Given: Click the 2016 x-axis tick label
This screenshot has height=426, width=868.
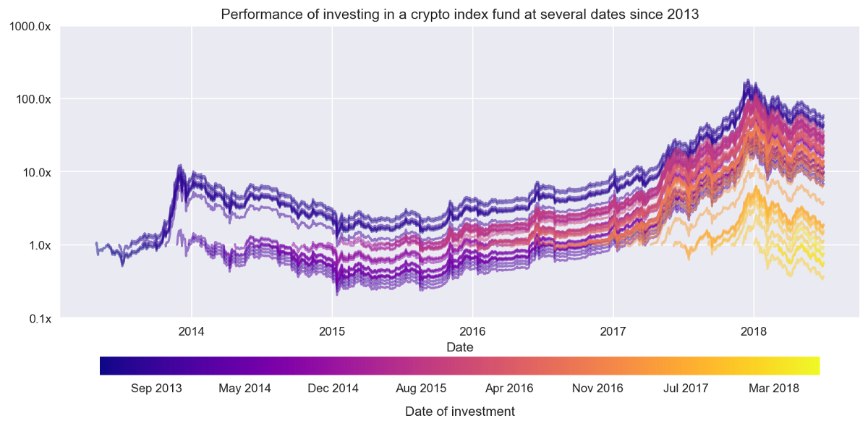Looking at the screenshot, I should coord(472,331).
